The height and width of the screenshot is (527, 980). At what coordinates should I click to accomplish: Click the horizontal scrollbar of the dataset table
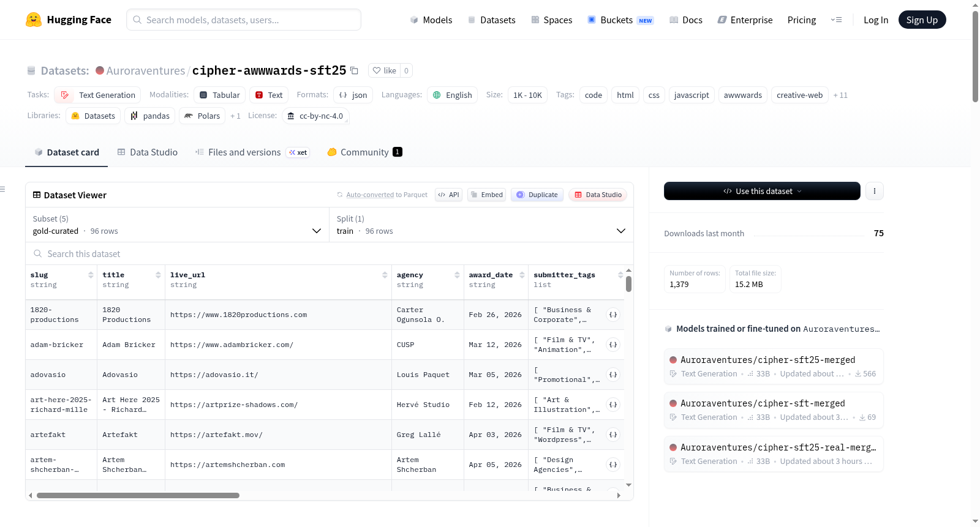point(138,495)
